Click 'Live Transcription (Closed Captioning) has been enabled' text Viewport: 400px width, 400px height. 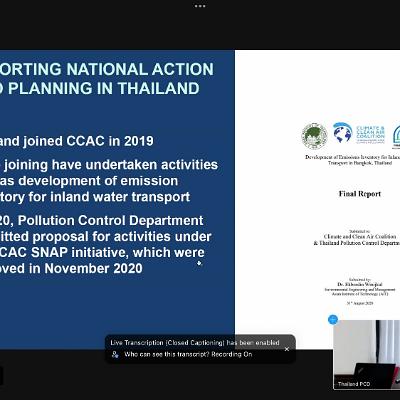[x=195, y=343]
